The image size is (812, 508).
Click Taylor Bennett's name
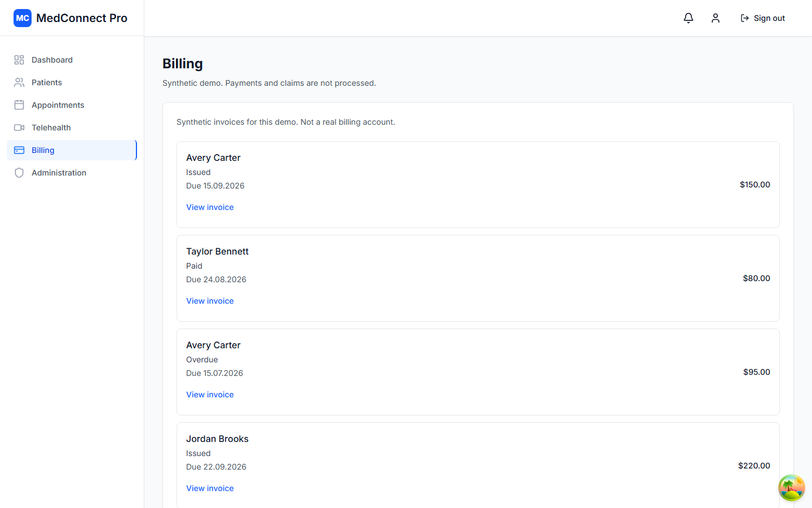click(x=217, y=251)
